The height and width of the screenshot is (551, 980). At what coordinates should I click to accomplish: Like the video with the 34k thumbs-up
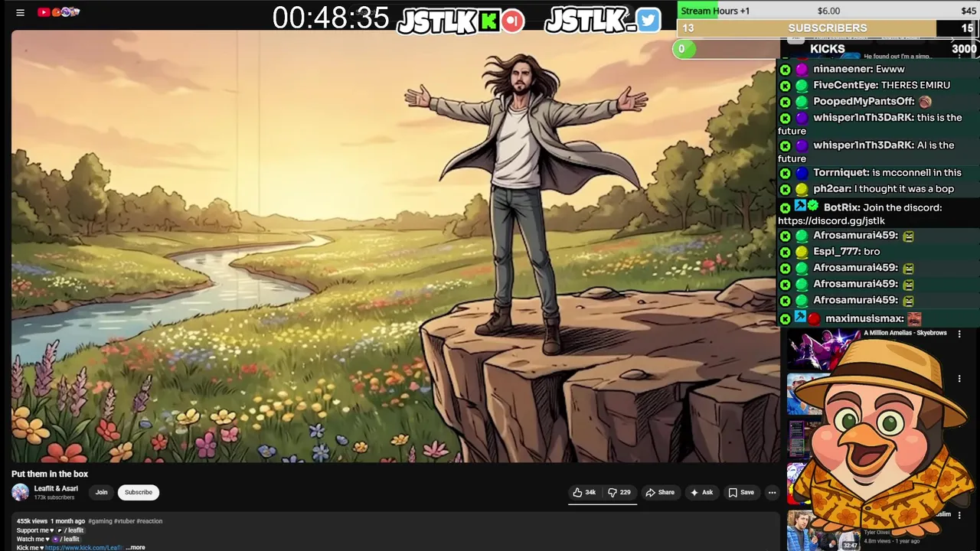(585, 492)
